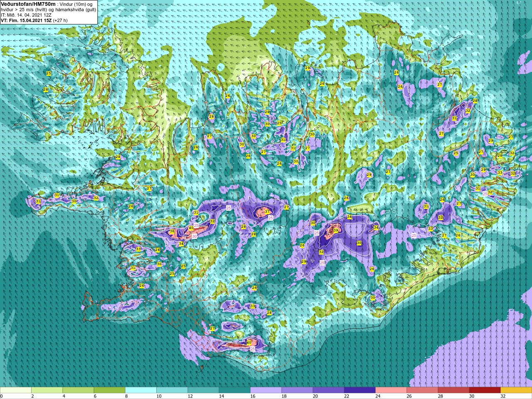Select the 30–32 m/s dark red legend swatch
532x399 pixels.
[x=485, y=390]
